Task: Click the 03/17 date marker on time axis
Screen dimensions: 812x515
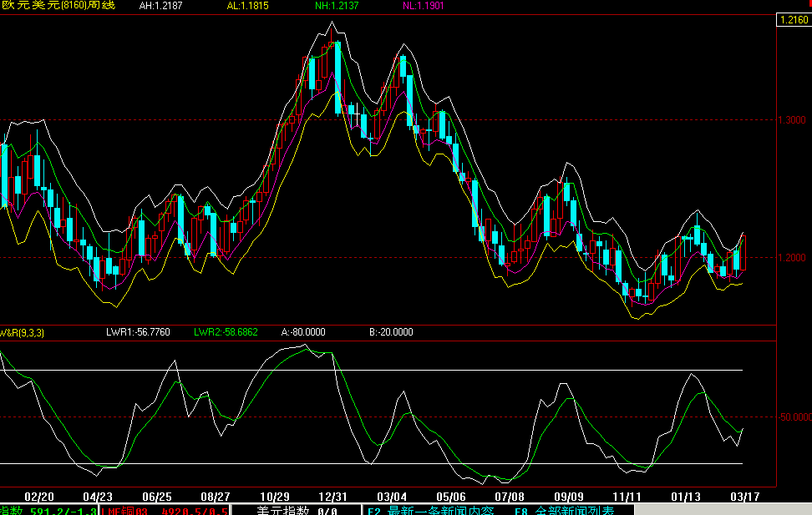Action: coord(744,497)
